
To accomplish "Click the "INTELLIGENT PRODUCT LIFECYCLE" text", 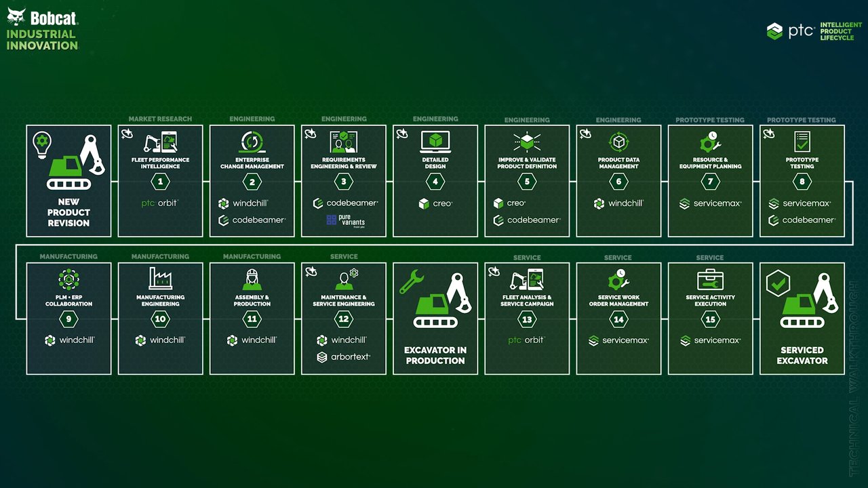I will tap(841, 31).
